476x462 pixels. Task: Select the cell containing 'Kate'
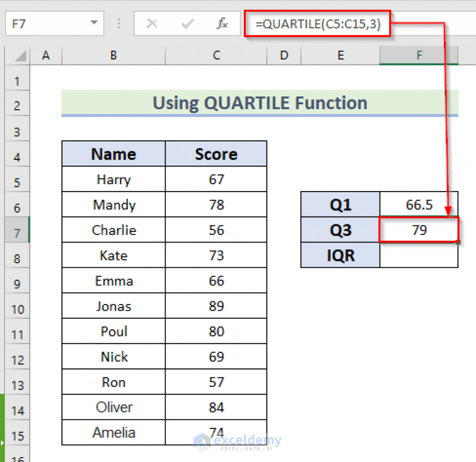114,255
